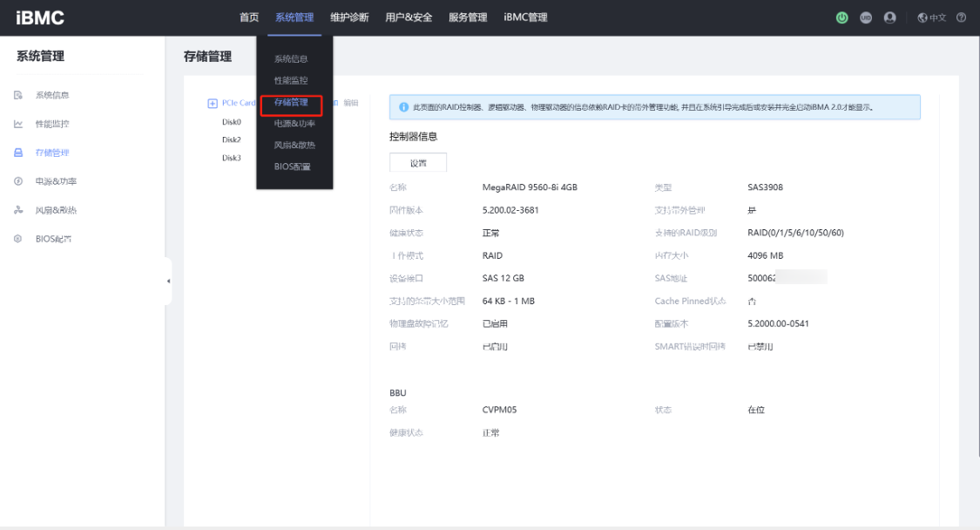Click the 设置 button under 控制器信息

(x=418, y=163)
